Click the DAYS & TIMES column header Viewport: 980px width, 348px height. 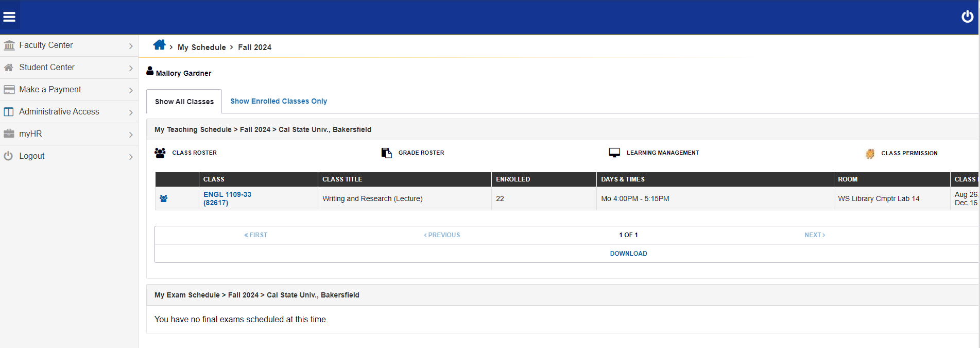pyautogui.click(x=715, y=179)
